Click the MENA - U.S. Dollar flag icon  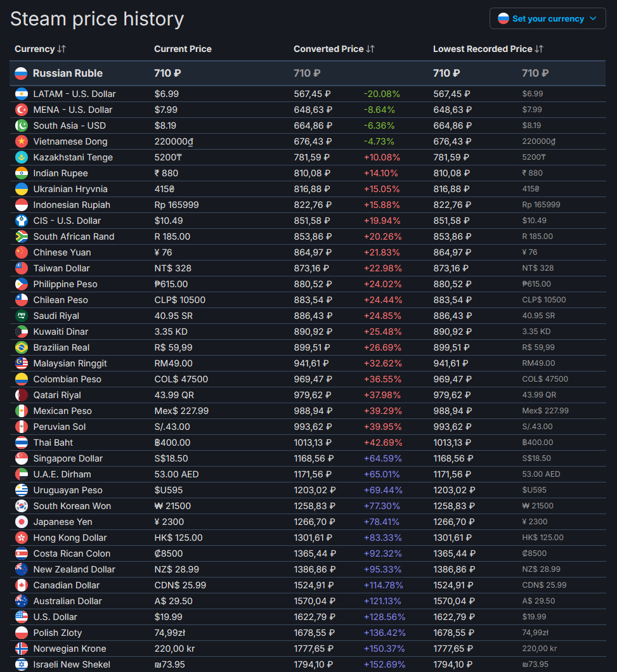[x=22, y=110]
